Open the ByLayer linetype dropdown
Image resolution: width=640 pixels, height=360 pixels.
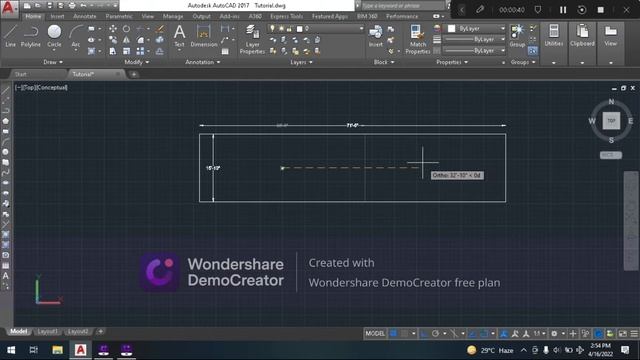point(474,50)
